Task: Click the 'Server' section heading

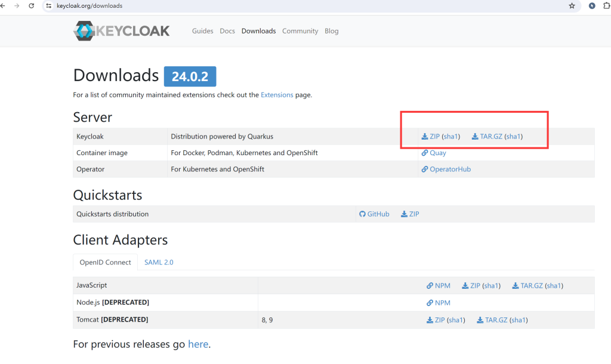Action: [92, 118]
